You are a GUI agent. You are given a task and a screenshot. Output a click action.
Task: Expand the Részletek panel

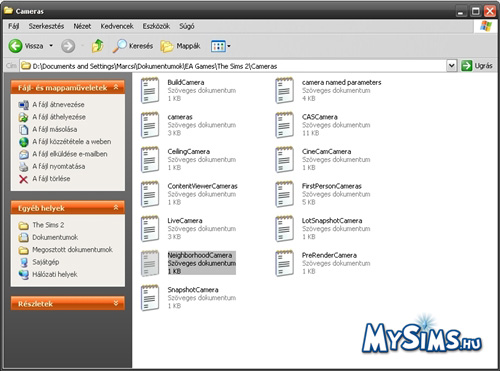116,303
